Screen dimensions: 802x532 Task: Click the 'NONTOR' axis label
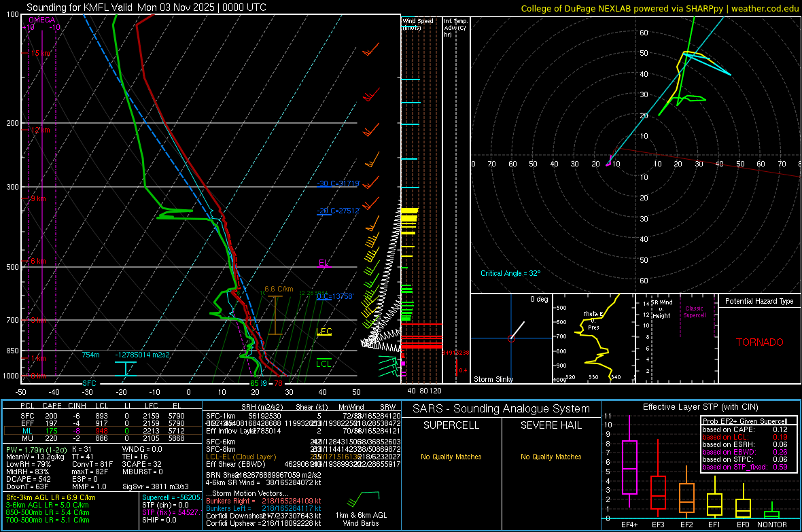[772, 525]
